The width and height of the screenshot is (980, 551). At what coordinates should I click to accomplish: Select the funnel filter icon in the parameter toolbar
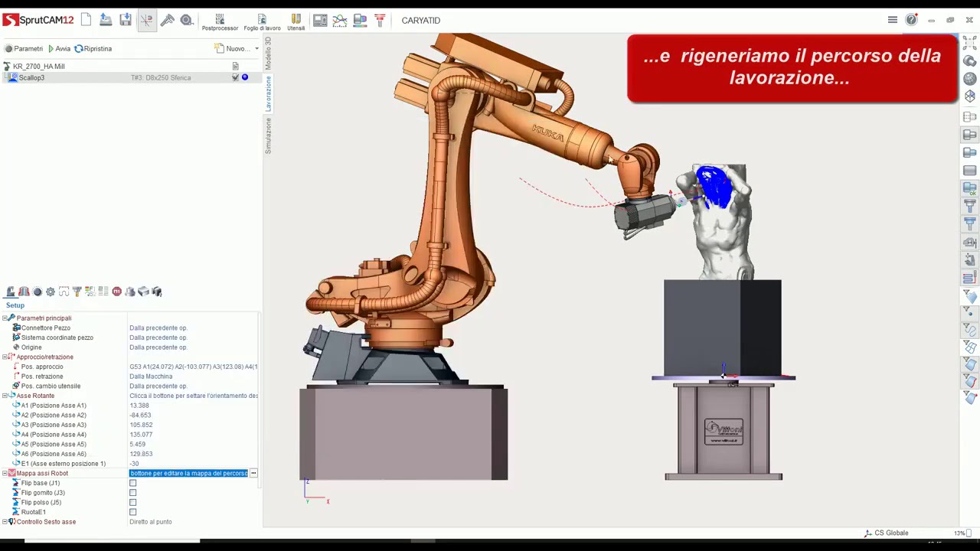point(77,292)
